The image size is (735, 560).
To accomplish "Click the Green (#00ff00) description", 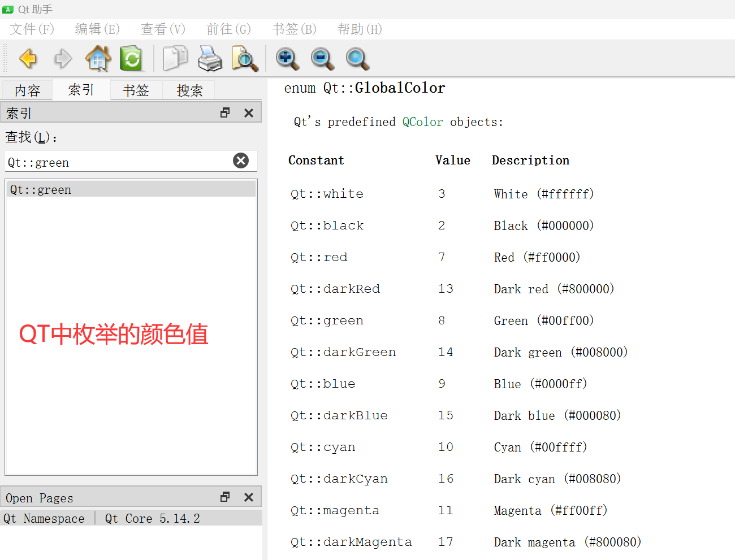I will click(x=544, y=320).
